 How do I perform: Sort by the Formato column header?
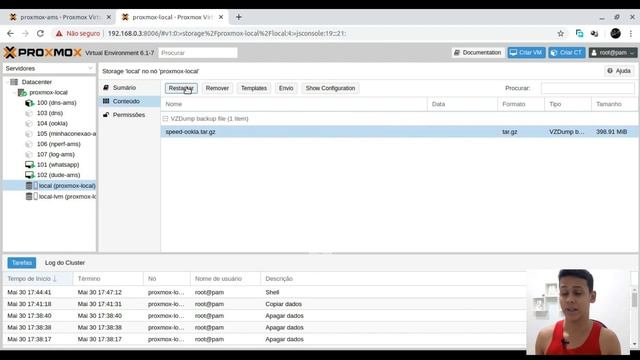521,104
